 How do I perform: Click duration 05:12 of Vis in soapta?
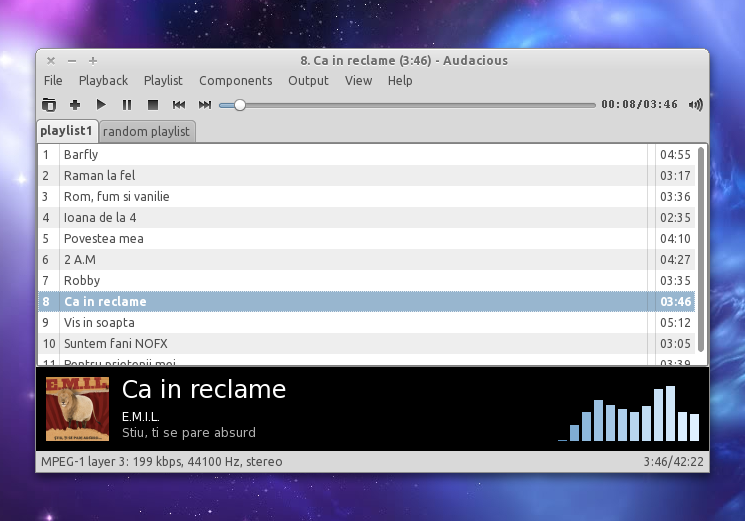tap(675, 322)
